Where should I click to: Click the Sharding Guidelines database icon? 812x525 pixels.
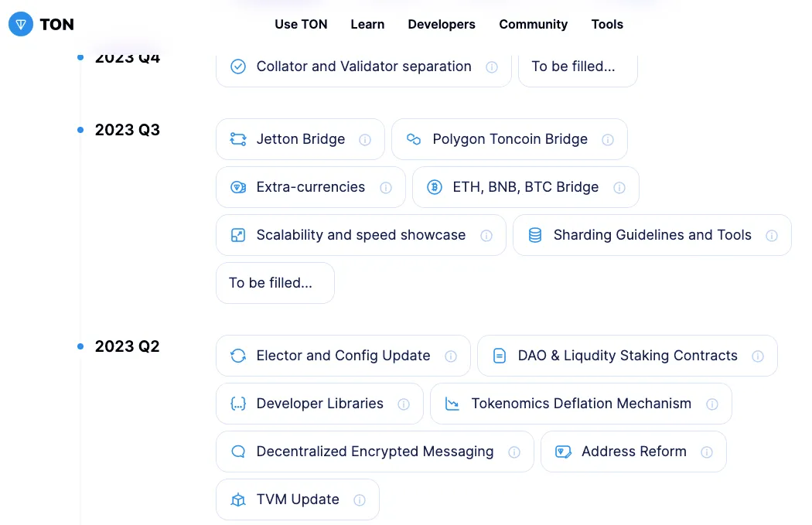point(535,235)
